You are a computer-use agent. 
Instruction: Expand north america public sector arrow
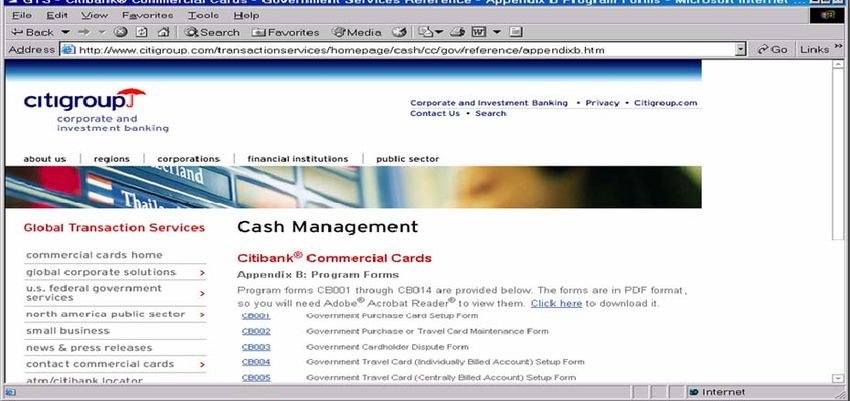tap(202, 315)
